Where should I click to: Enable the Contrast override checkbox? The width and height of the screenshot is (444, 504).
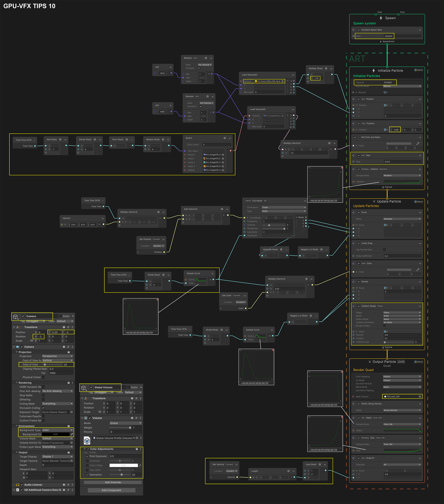tap(87, 461)
